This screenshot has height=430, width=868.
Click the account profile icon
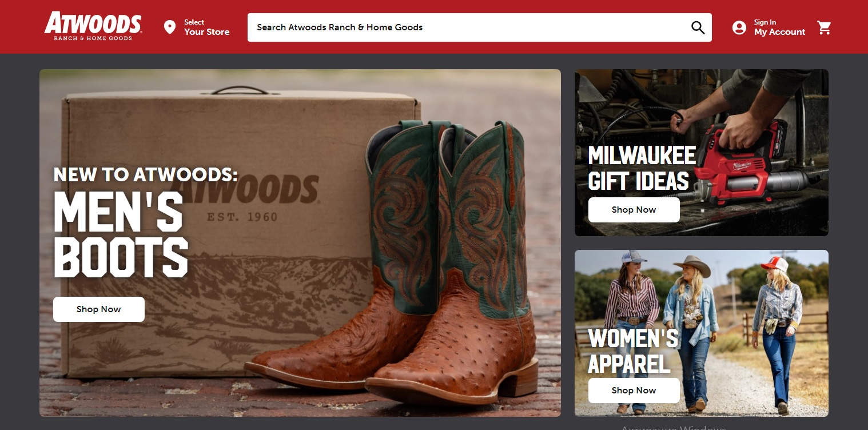[x=739, y=27]
